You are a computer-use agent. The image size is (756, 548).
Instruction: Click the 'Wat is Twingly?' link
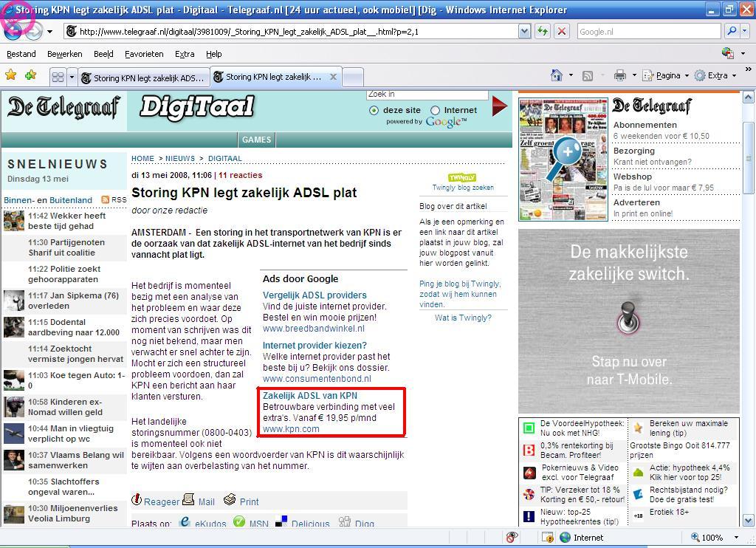click(x=463, y=318)
